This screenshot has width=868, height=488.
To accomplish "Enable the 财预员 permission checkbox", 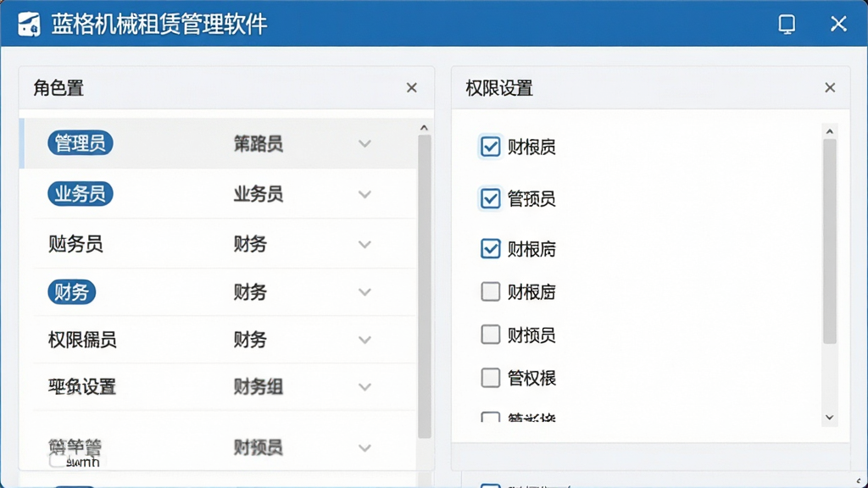I will pos(491,335).
